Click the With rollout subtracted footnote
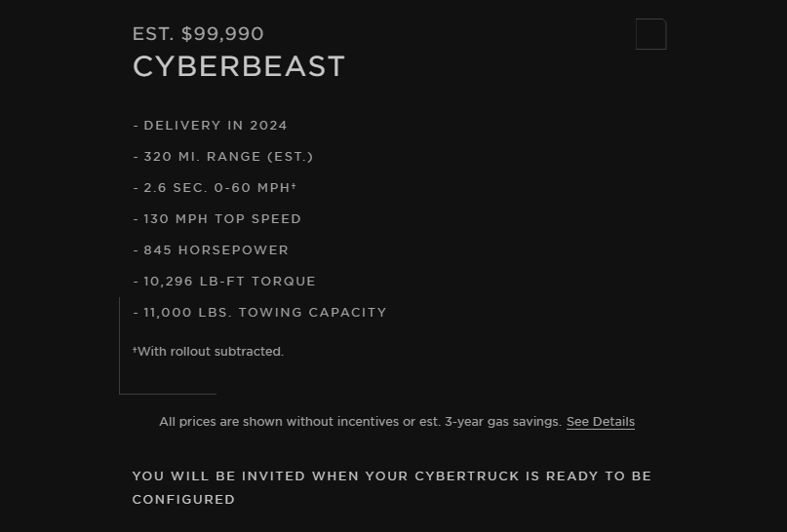 [x=211, y=352]
